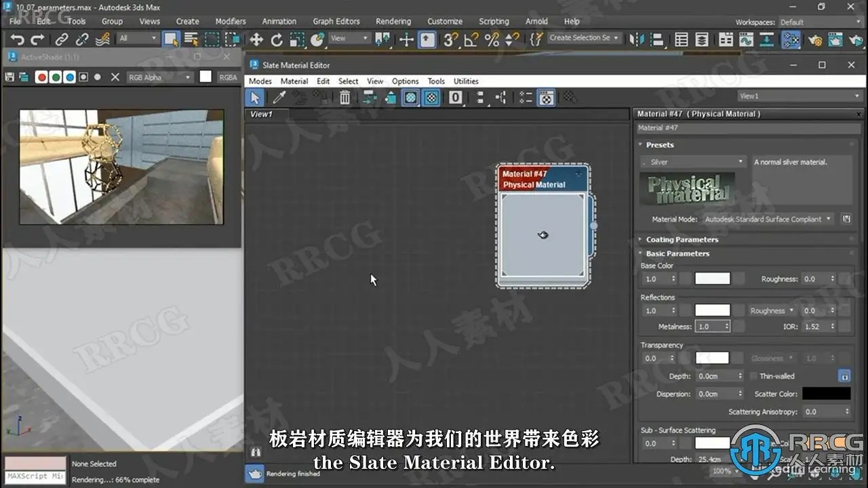Image resolution: width=868 pixels, height=488 pixels.
Task: Collapse the Presets rollout
Action: [x=659, y=145]
